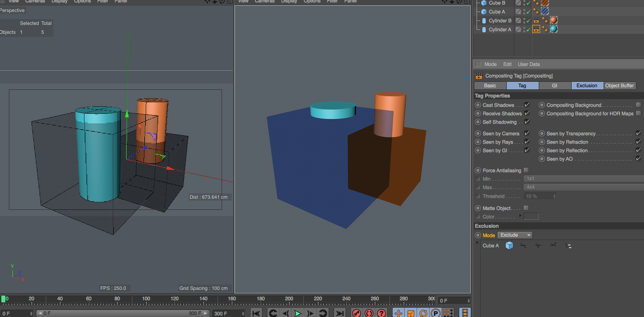This screenshot has width=644, height=317.
Task: Click the blue striped material on Cube A
Action: point(545,12)
